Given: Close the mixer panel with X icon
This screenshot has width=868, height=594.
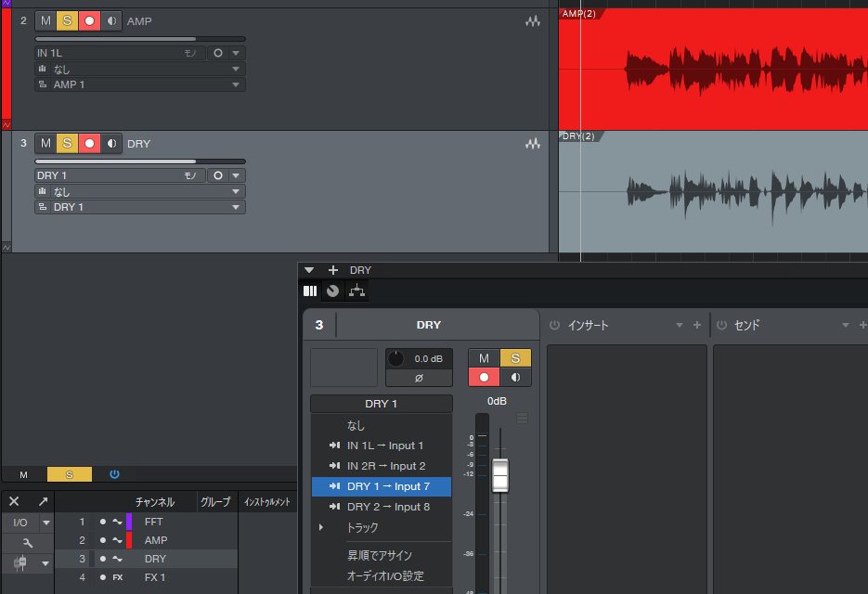Looking at the screenshot, I should click(14, 501).
